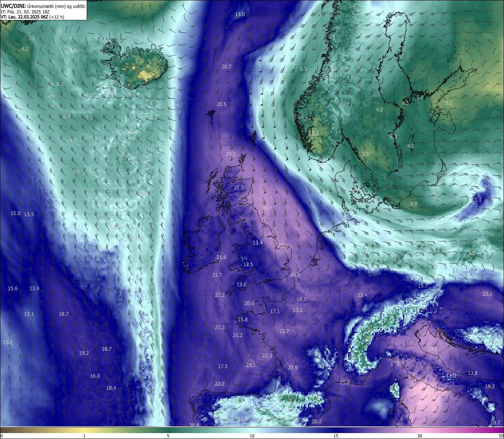Screen dimensions: 504x439
Task: Click the 23.1 value in Bay of Biscay
Action: [251, 365]
